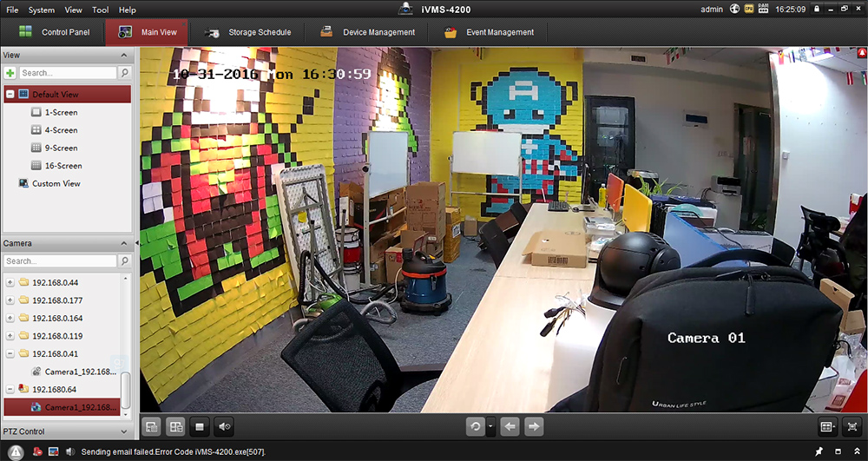
Task: Toggle the status bar sound icon
Action: pos(69,452)
